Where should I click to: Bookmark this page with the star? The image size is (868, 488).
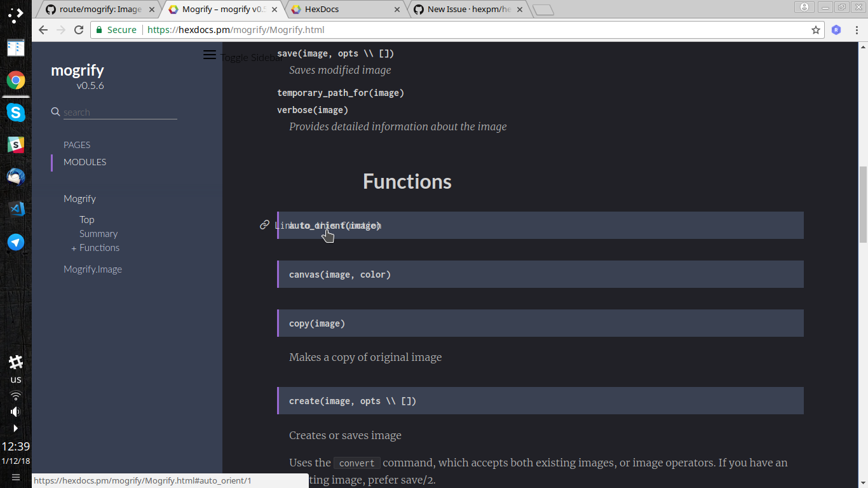coord(816,30)
